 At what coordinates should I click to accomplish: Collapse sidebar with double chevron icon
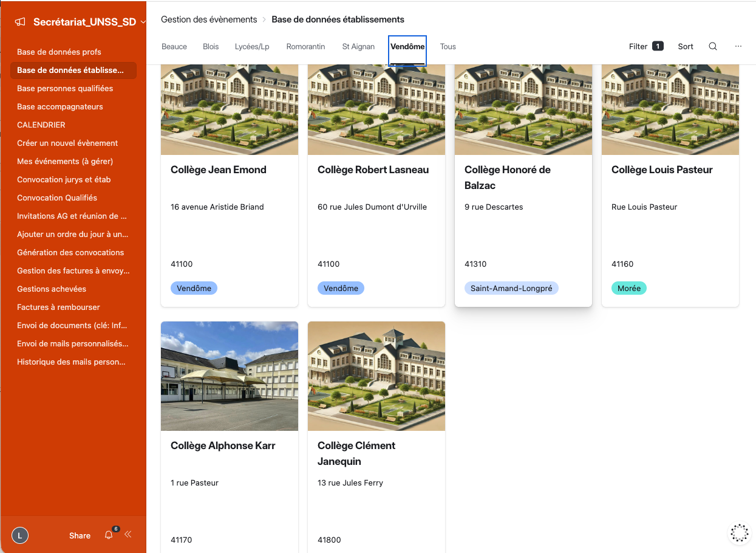tap(128, 535)
